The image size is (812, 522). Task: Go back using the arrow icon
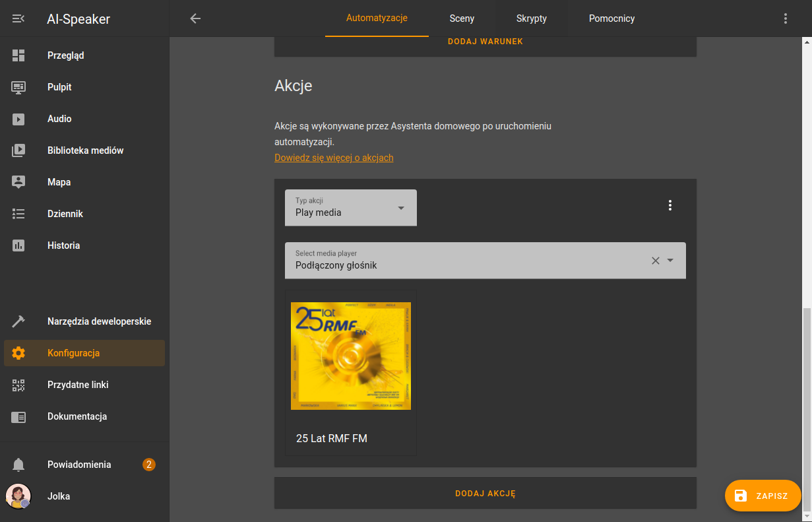tap(195, 18)
